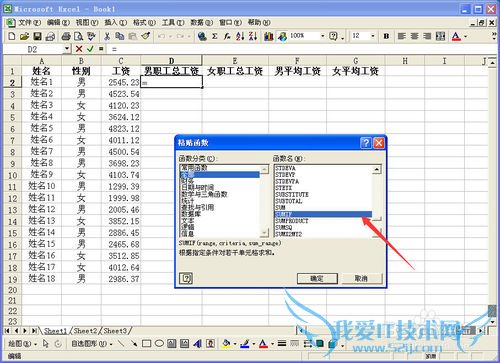The width and height of the screenshot is (500, 363).
Task: Click the Line Color swatch in drawing toolbar
Action: [245, 343]
